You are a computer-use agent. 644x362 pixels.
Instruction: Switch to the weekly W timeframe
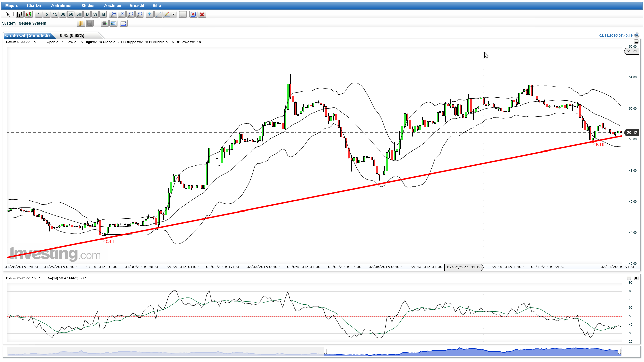[x=95, y=14]
